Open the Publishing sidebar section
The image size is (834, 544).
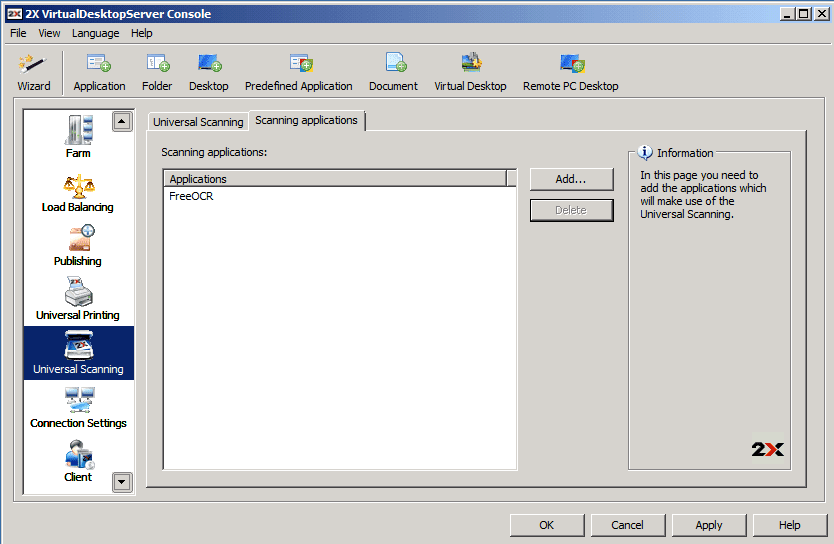pos(78,246)
